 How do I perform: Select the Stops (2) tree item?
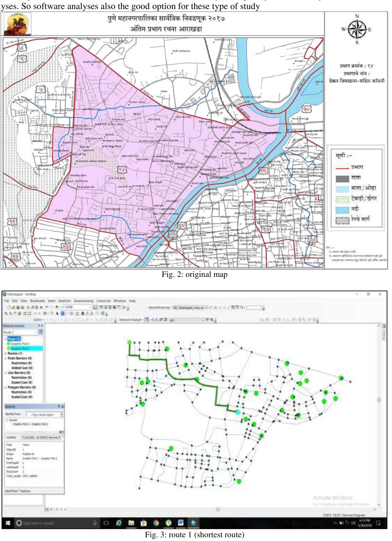[x=14, y=339]
